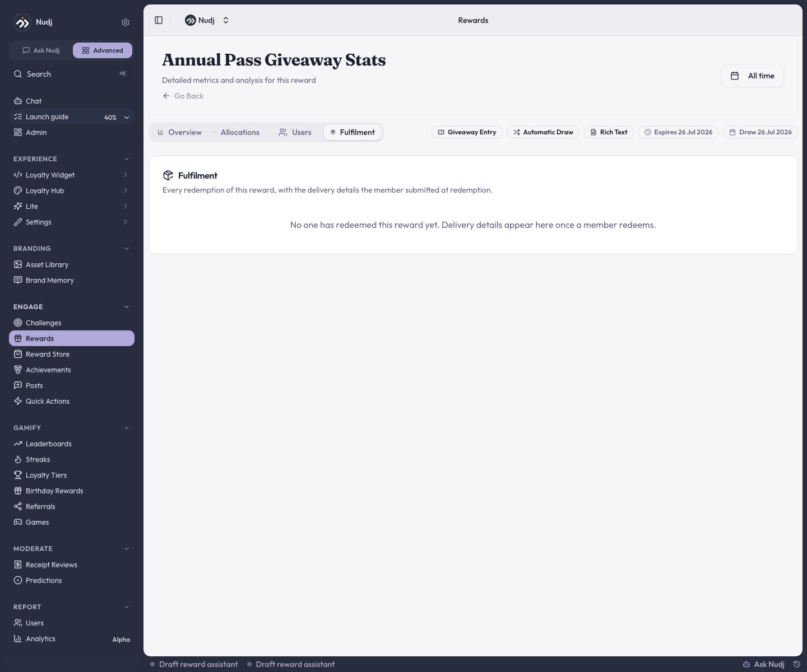Select Rewards in the sidebar
The width and height of the screenshot is (807, 672).
(x=72, y=338)
